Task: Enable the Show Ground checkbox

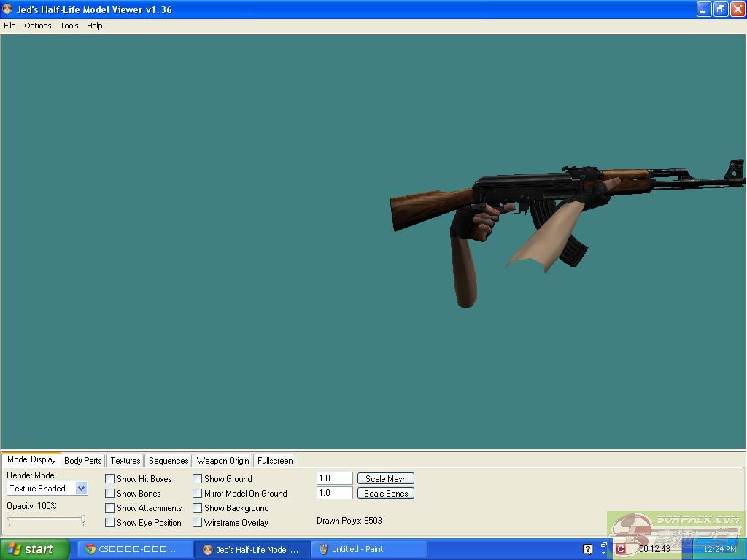Action: pos(197,478)
